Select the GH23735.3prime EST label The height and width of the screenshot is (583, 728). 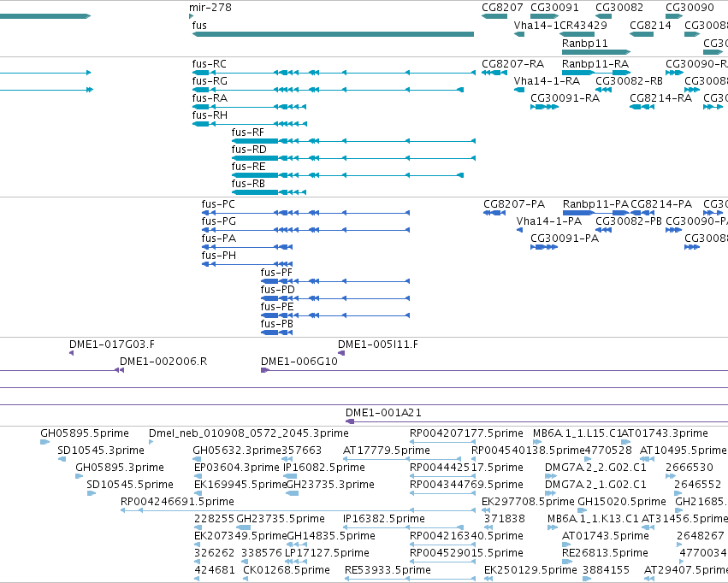330,485
